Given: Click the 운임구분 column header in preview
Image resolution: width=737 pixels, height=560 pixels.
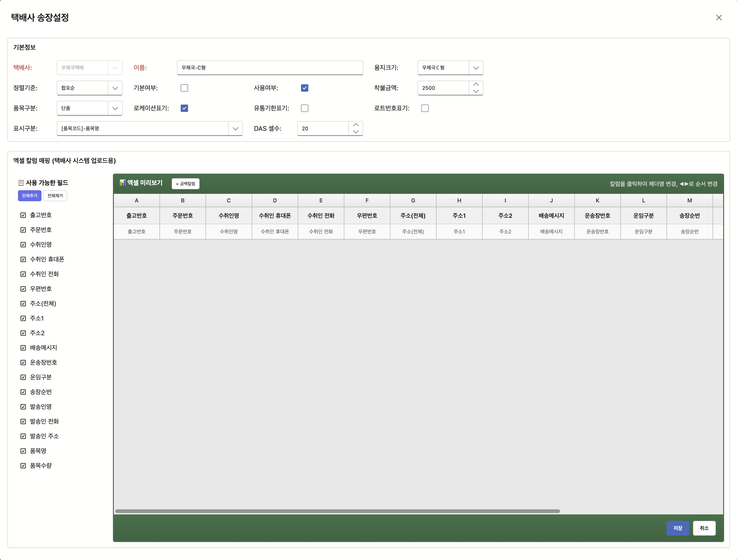Looking at the screenshot, I should coord(644,216).
